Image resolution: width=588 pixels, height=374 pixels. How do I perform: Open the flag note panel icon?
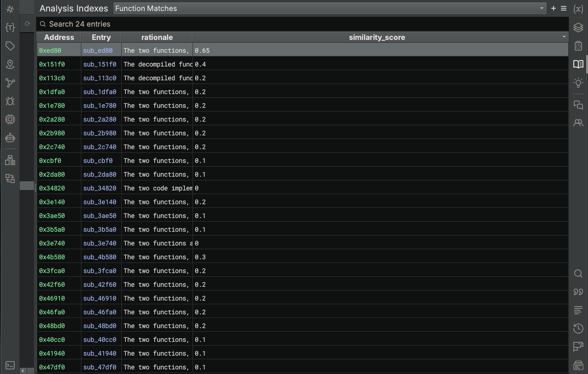tap(578, 347)
